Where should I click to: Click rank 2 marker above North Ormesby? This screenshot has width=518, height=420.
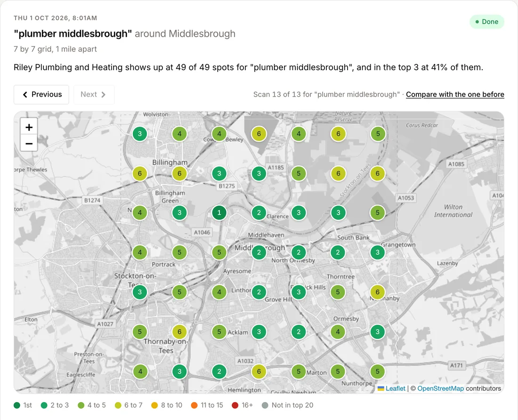click(298, 252)
